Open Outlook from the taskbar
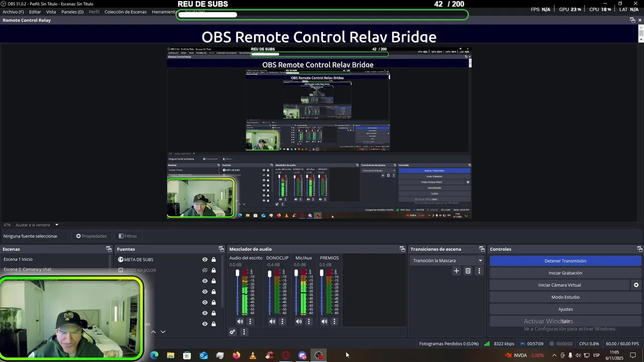The image size is (644, 362). 203,355
